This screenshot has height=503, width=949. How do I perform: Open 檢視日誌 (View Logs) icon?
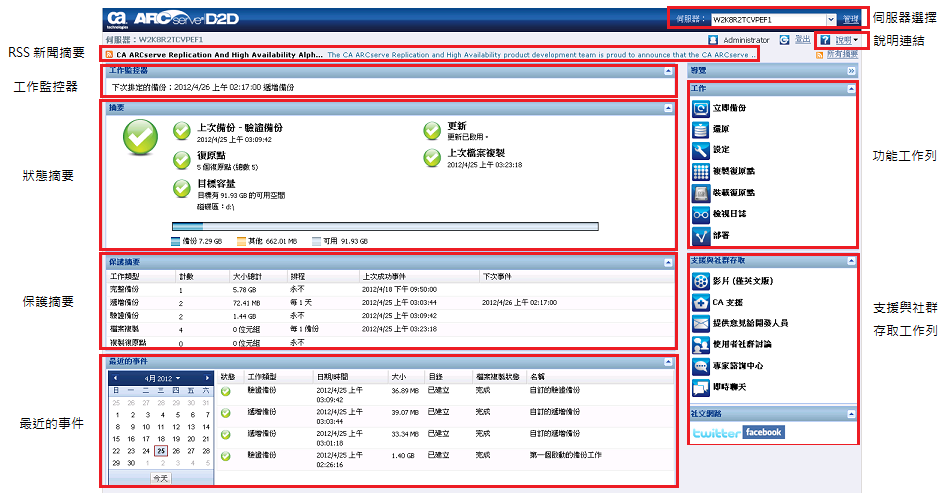click(x=700, y=214)
